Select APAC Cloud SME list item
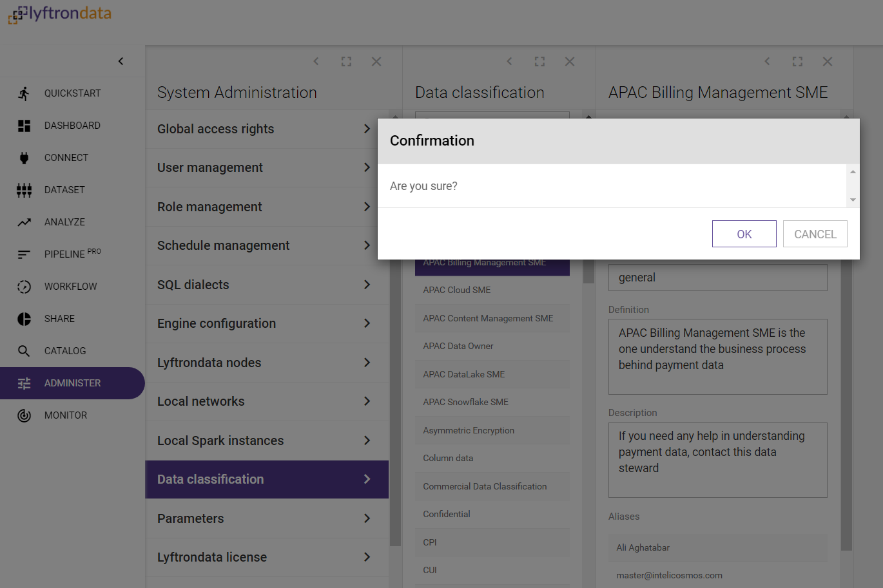The image size is (883, 588). pyautogui.click(x=492, y=290)
